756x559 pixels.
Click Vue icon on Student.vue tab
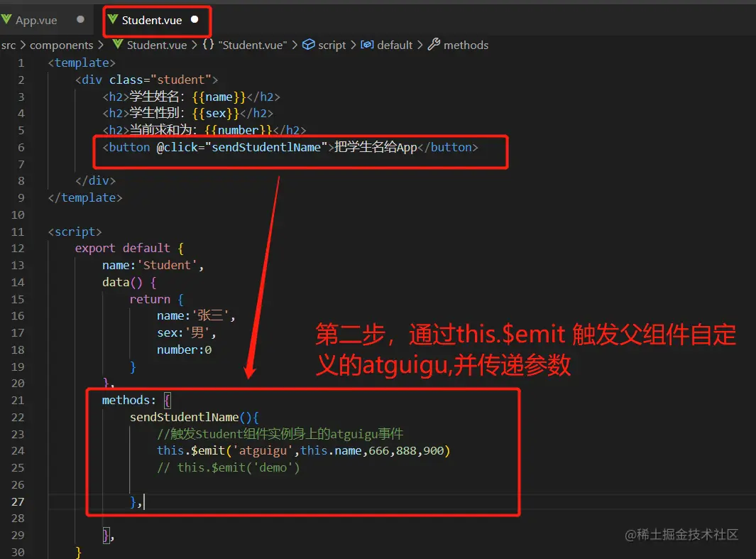113,20
